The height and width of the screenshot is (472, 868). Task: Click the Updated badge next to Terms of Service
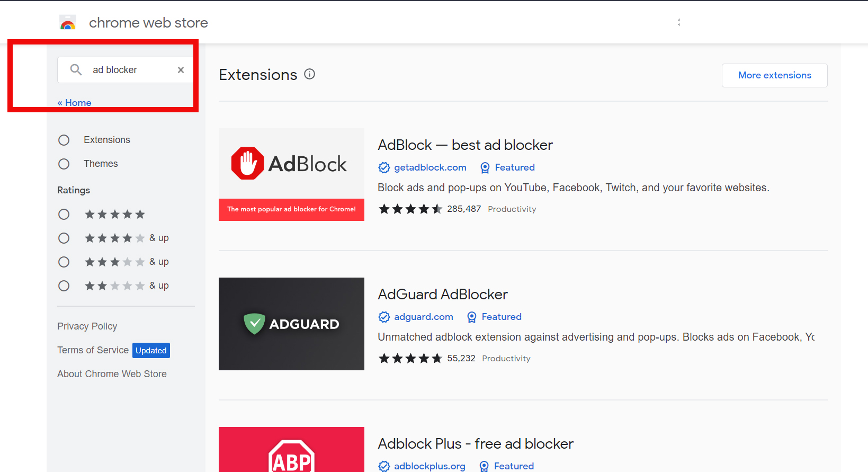pyautogui.click(x=151, y=350)
